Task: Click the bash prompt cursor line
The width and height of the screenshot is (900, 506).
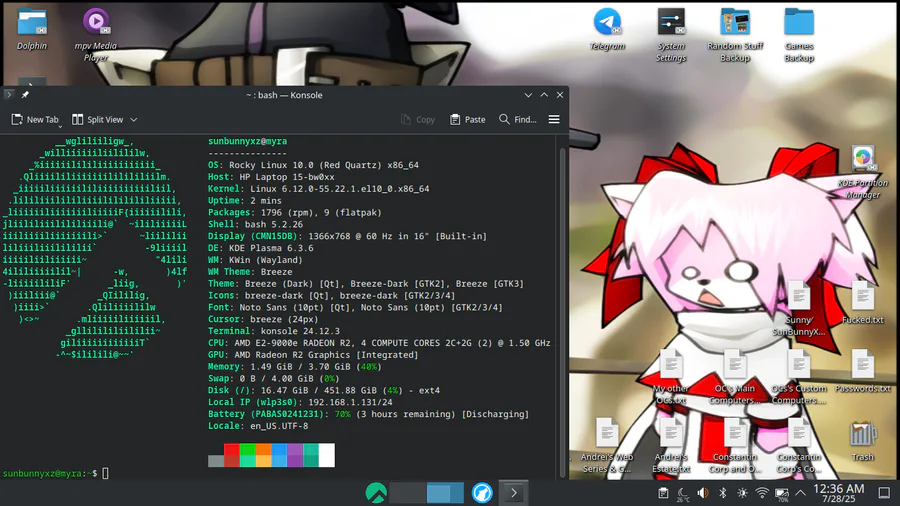Action: 56,473
